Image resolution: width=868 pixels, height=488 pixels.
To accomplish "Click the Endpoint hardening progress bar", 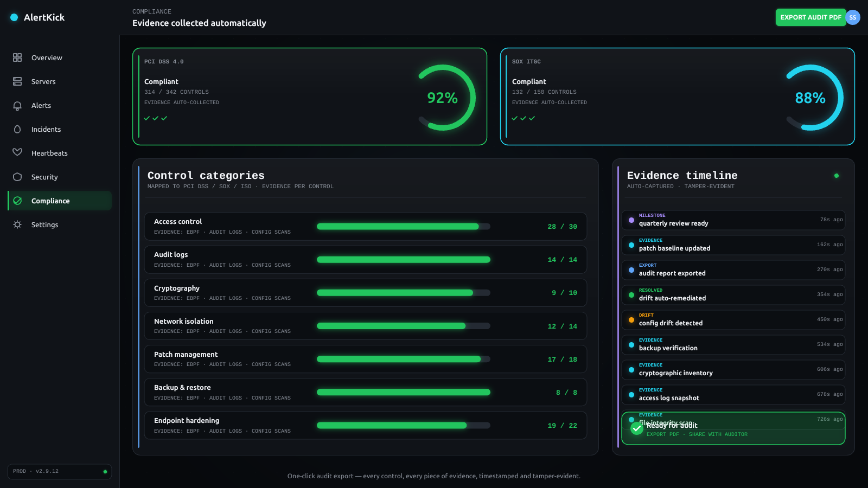I will [404, 426].
